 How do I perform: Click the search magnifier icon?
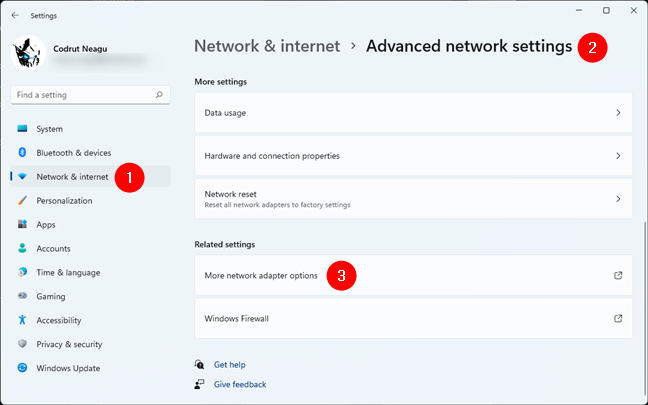(159, 95)
